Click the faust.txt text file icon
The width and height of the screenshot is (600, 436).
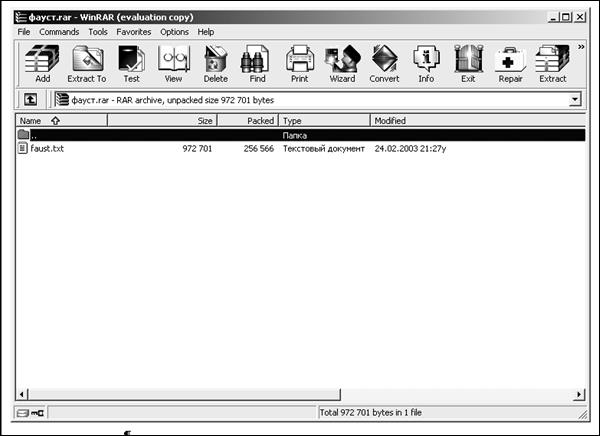pos(23,148)
